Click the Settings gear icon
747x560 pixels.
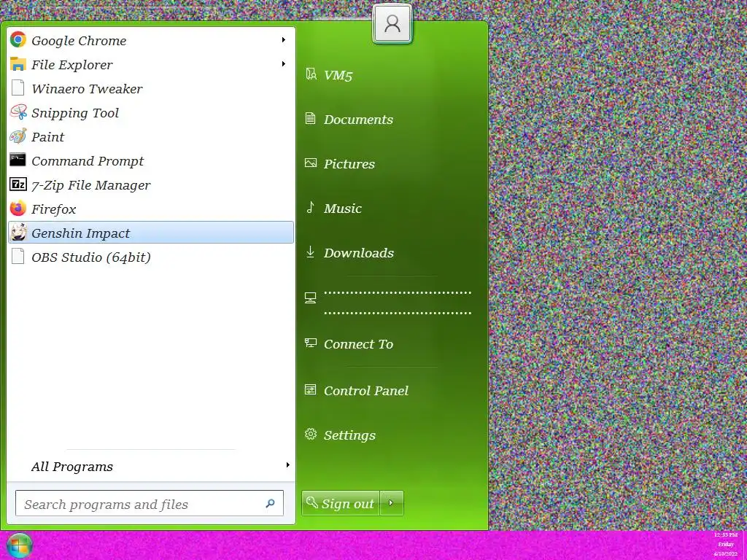(x=311, y=435)
